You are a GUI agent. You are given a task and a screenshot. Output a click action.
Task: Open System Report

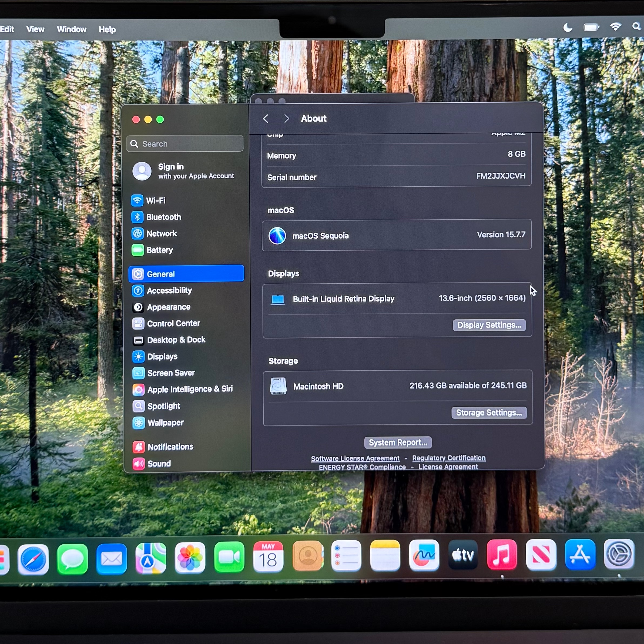(x=398, y=442)
